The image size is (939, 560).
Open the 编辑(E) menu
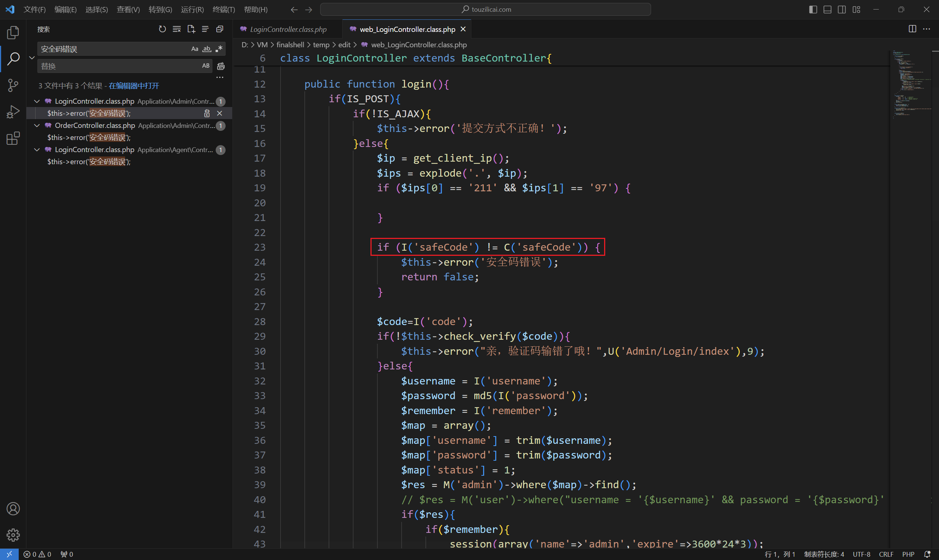[65, 10]
